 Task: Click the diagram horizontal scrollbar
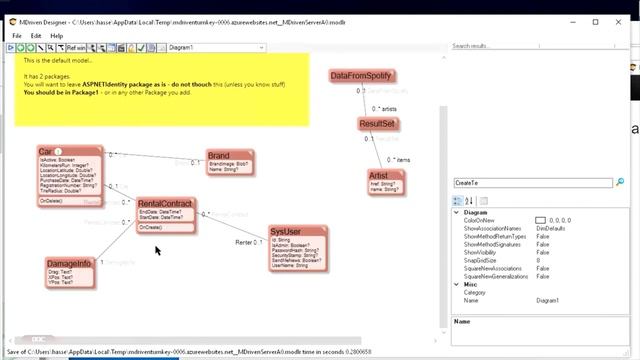pyautogui.click(x=188, y=340)
